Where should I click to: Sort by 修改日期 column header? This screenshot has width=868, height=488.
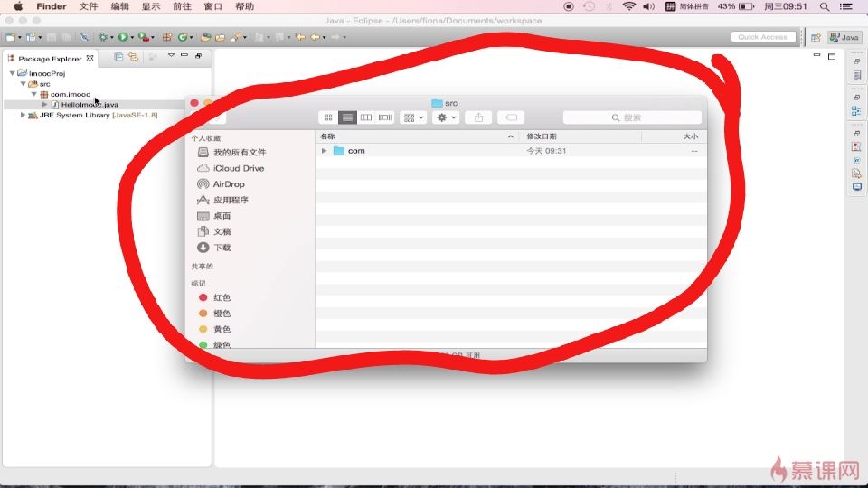point(580,136)
